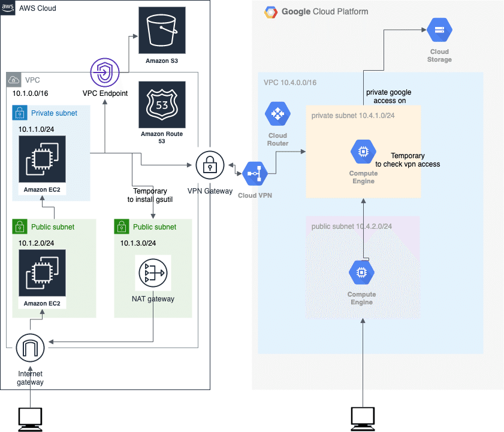504x432 pixels.
Task: Select Amazon EC2 in public subnet 10.1.2.0/24
Action: click(x=42, y=273)
